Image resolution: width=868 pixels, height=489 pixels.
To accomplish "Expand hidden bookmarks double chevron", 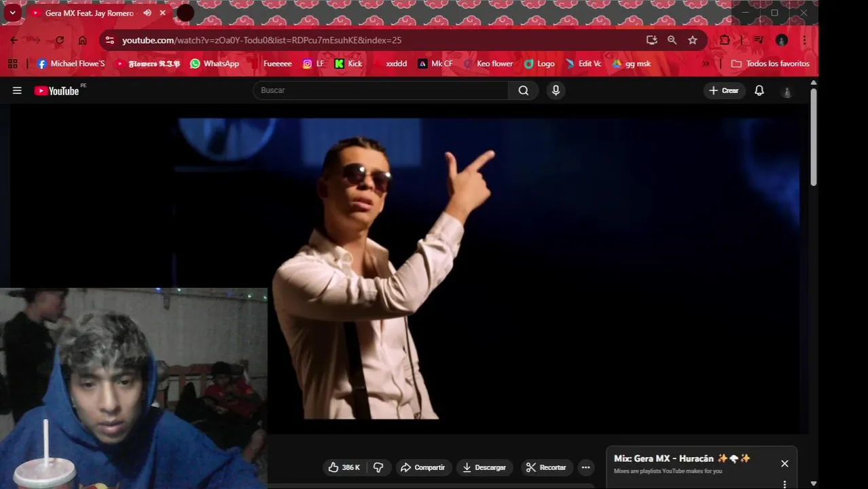I will pos(706,63).
